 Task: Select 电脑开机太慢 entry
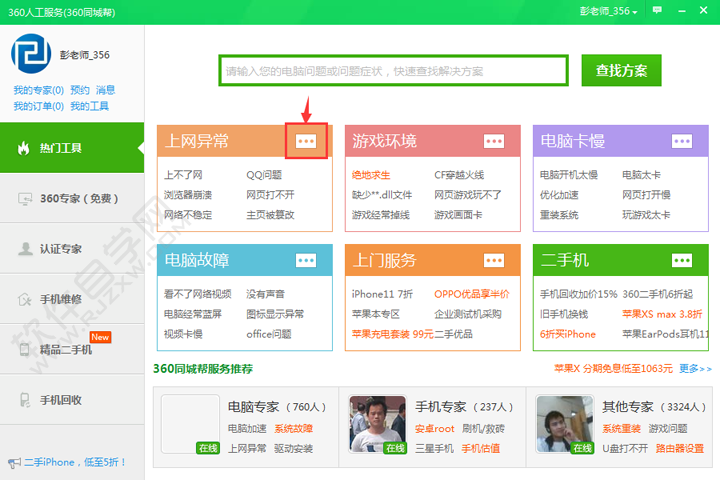pos(569,175)
